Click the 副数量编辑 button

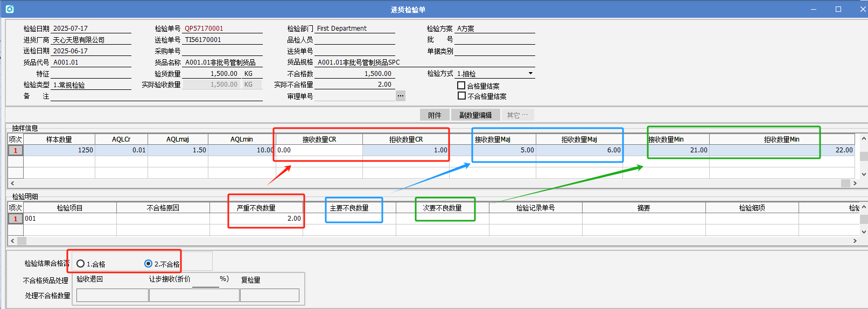[x=475, y=115]
